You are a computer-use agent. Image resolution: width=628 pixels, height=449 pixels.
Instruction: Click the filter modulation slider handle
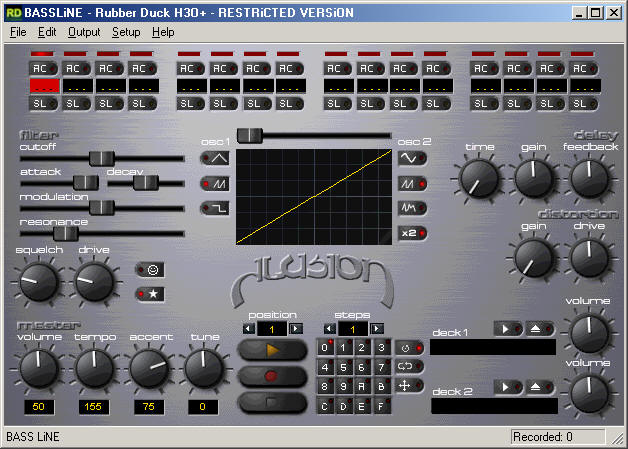pos(102,208)
